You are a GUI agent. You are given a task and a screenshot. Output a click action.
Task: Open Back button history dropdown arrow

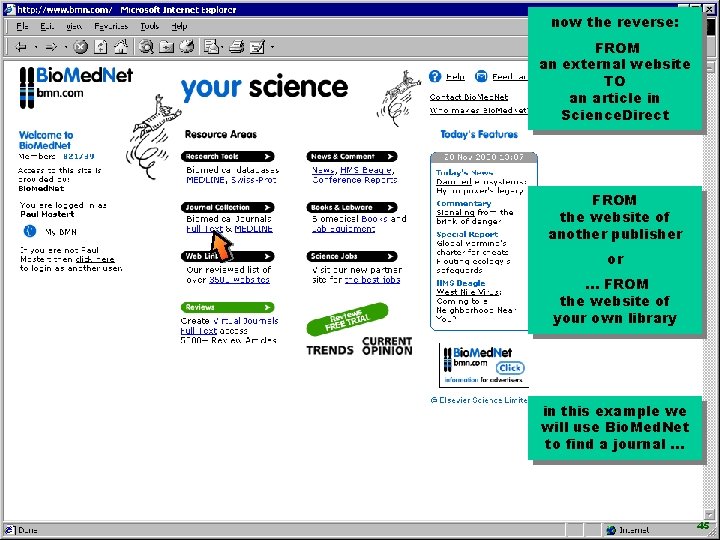pos(35,47)
